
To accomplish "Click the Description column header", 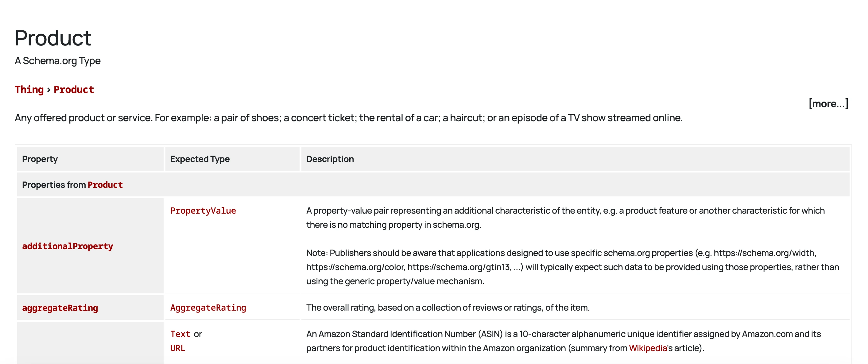I will 330,159.
